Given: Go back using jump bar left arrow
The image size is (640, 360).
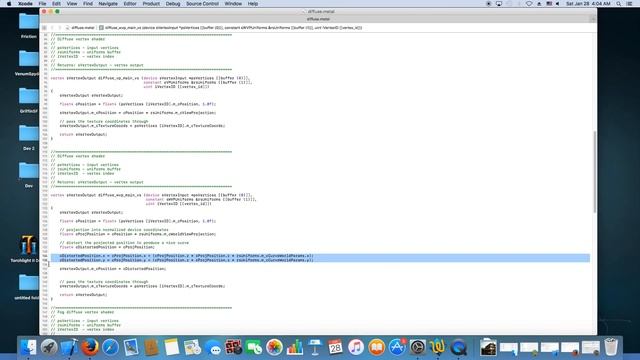Looking at the screenshot, I should tap(52, 28).
